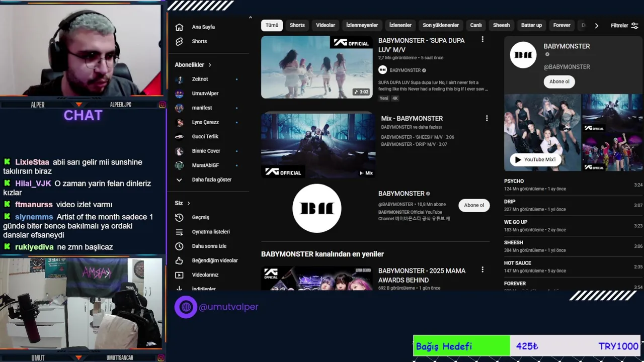
Task: Open Beğendiğim videolar thumbs-up icon
Action: [x=179, y=260]
